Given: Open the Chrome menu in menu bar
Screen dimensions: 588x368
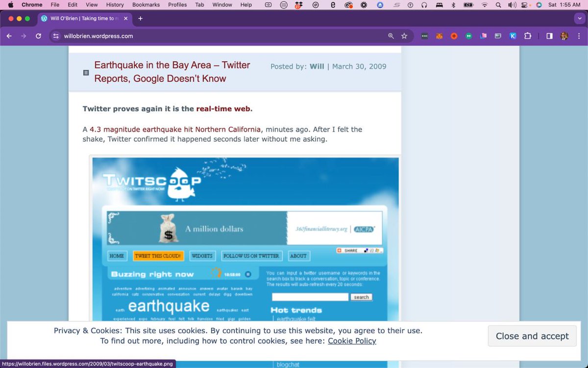Looking at the screenshot, I should 32,5.
